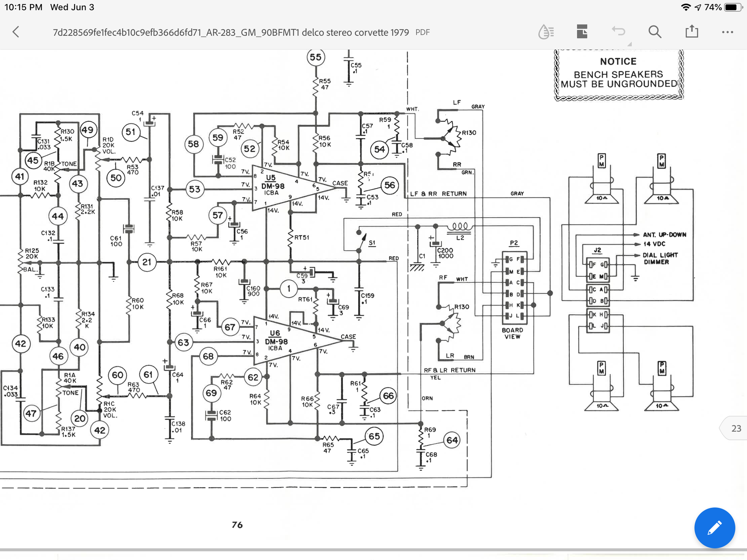Click the R125 20K balance label
Screen dimensions: 747x560
32,253
